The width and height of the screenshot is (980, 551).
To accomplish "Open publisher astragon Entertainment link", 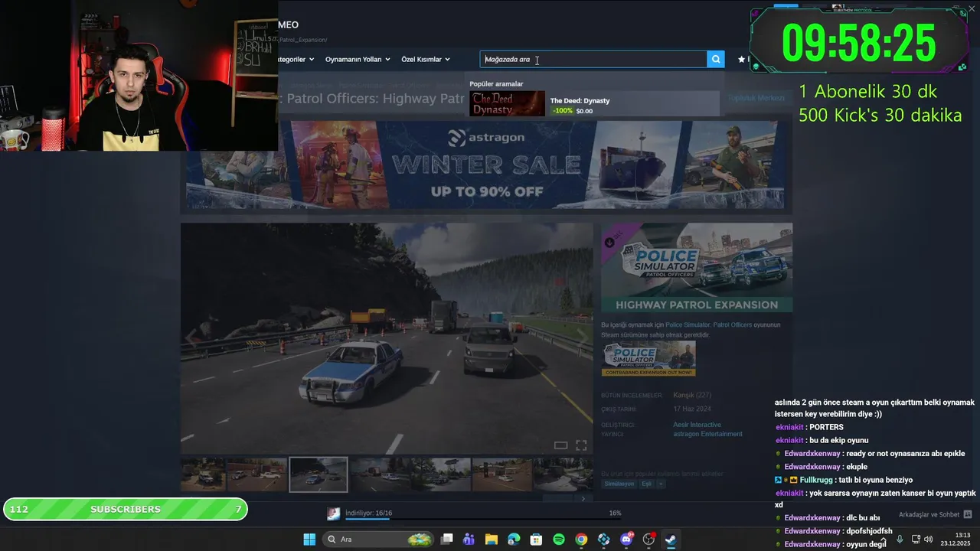I will pyautogui.click(x=707, y=434).
